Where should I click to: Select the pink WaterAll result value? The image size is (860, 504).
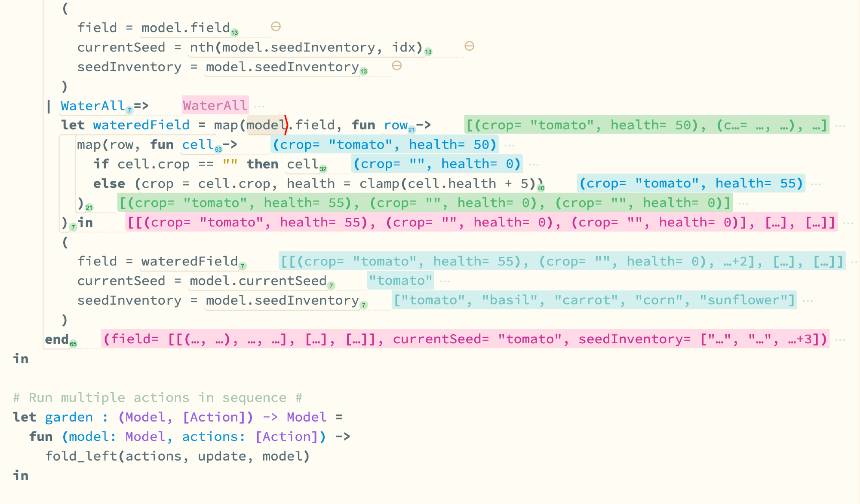pos(215,105)
